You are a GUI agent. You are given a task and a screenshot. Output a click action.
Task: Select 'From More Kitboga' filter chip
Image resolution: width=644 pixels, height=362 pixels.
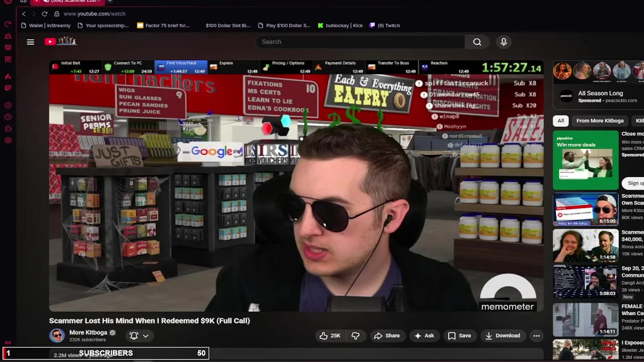point(600,121)
